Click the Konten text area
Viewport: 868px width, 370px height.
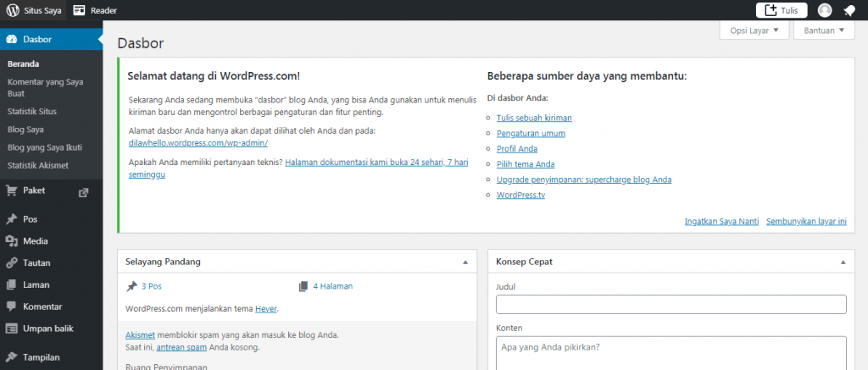coord(670,352)
